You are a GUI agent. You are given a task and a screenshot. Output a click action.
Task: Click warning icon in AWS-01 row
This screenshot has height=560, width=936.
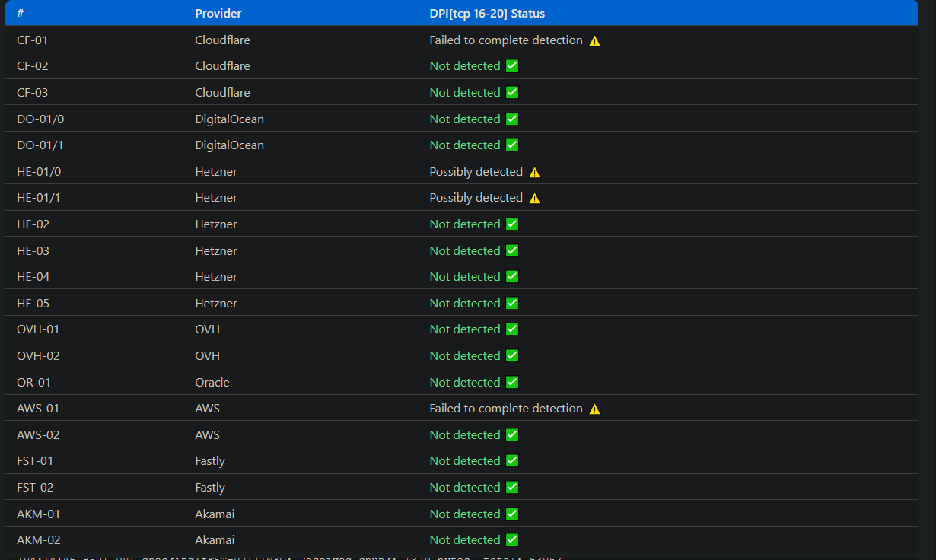tap(594, 409)
